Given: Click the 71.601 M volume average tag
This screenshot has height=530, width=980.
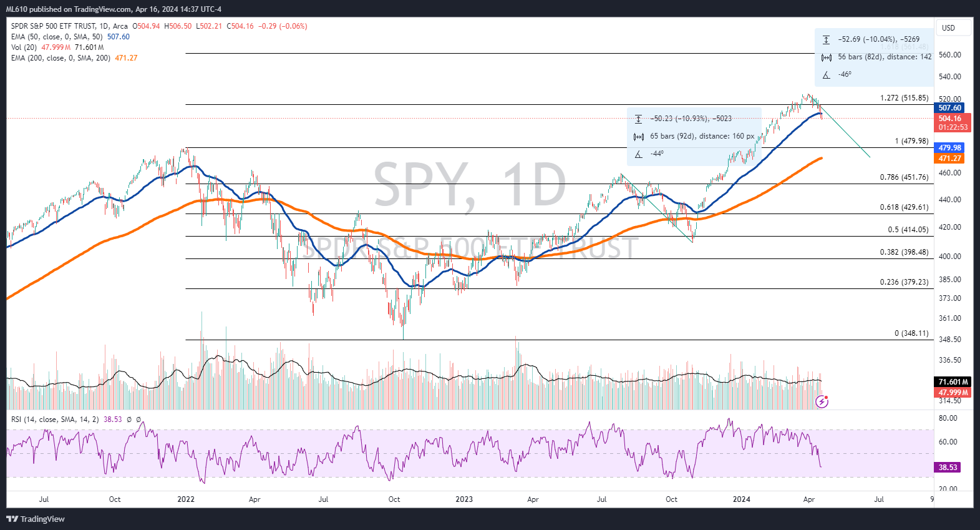Looking at the screenshot, I should pyautogui.click(x=953, y=382).
